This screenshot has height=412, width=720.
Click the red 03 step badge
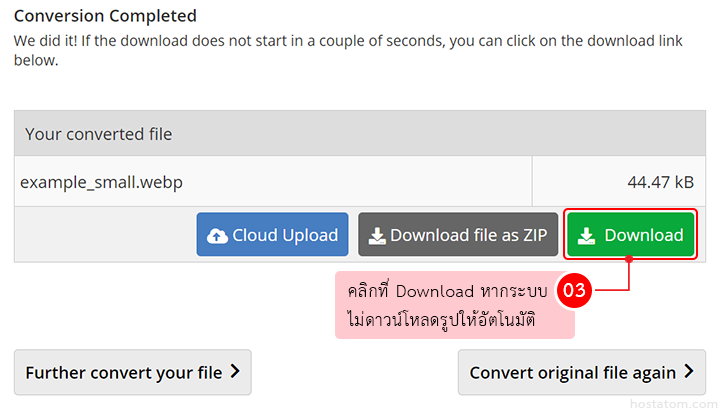coord(574,291)
